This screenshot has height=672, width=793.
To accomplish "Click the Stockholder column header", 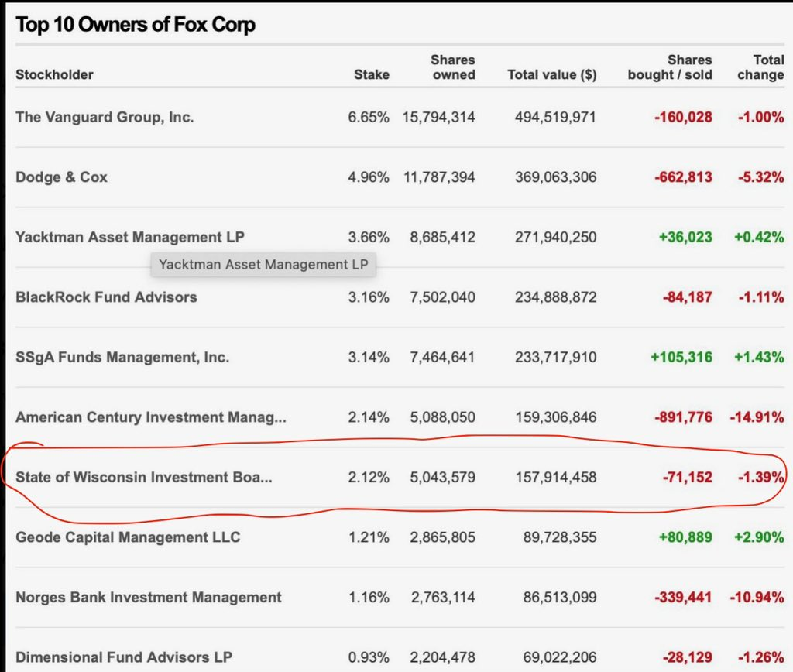I will (x=55, y=74).
